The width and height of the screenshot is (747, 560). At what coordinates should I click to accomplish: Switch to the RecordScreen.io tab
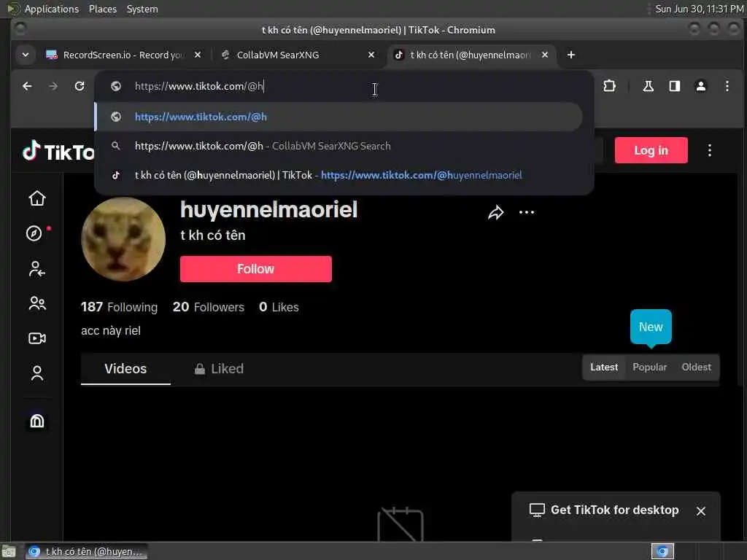pos(123,55)
